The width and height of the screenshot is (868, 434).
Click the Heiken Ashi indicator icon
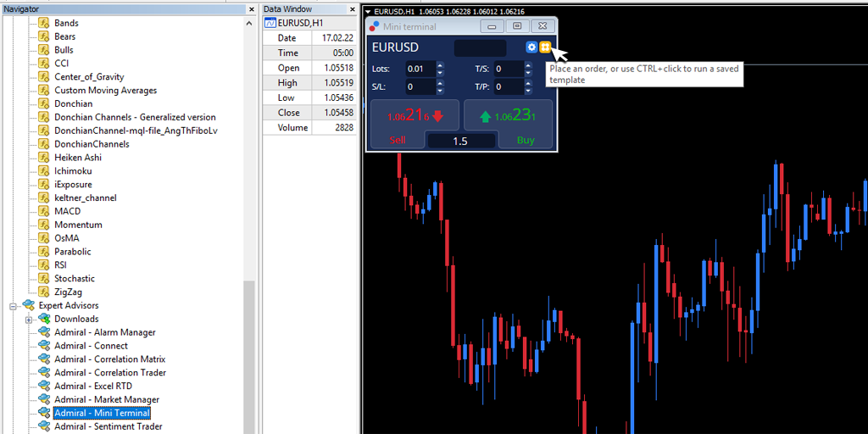click(44, 157)
